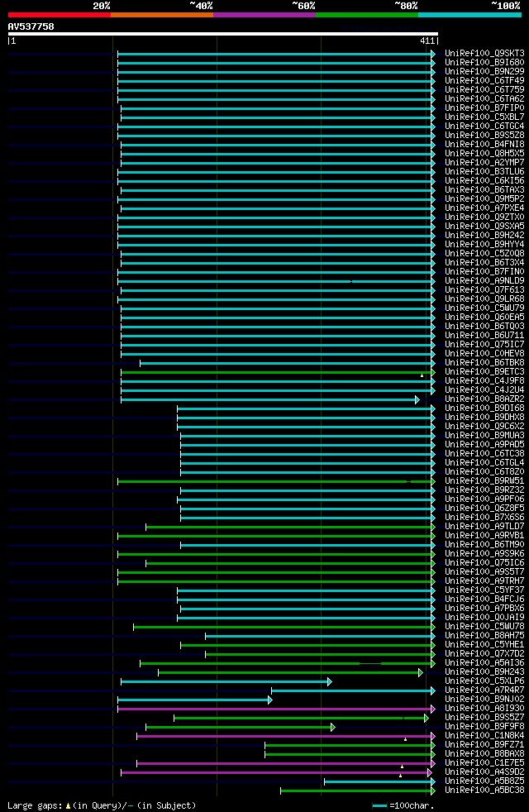
Task: Open hit UniRef100_B7FIP0
Action: (484, 107)
